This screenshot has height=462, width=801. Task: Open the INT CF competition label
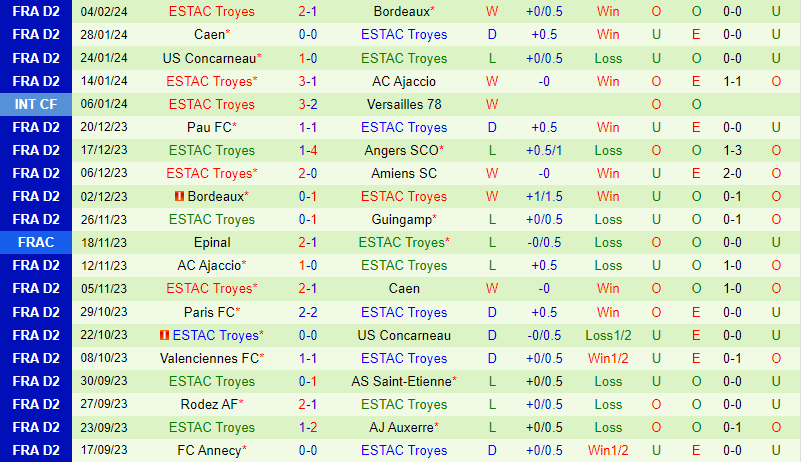coord(37,104)
